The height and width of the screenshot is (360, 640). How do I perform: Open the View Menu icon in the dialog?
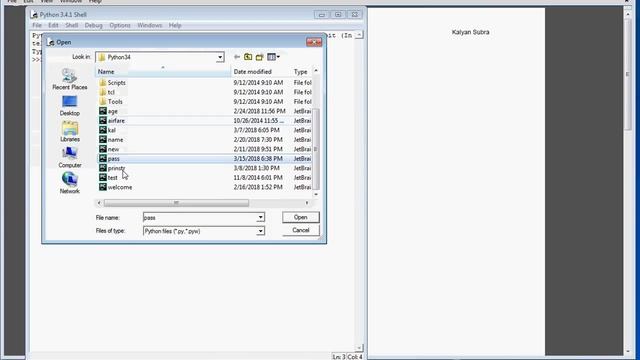pyautogui.click(x=273, y=57)
